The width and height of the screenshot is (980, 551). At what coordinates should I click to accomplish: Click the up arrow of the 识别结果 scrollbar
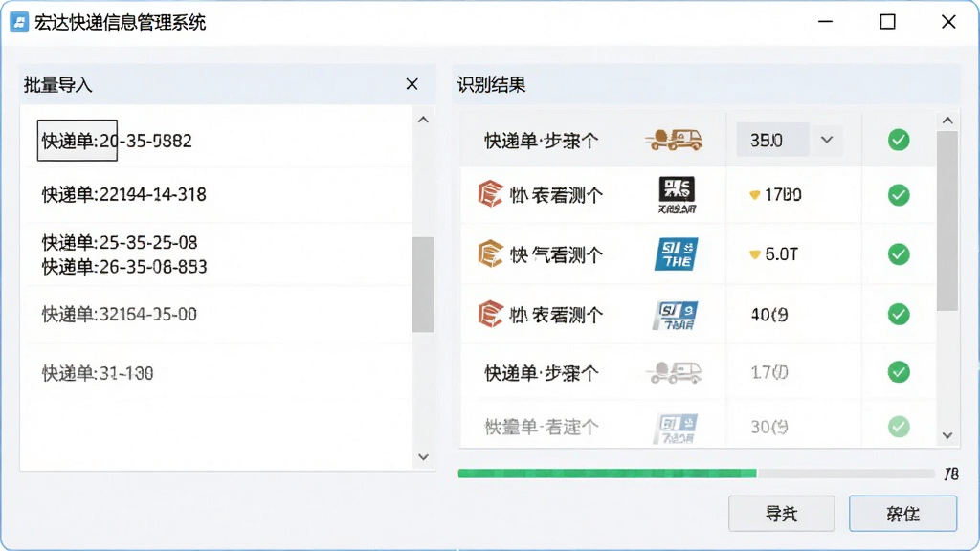[947, 121]
